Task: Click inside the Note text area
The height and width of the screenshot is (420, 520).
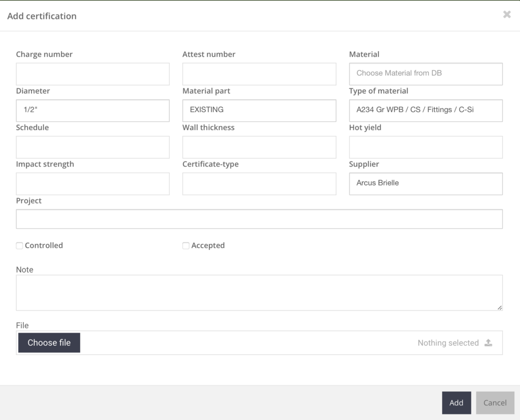Action: click(x=259, y=293)
